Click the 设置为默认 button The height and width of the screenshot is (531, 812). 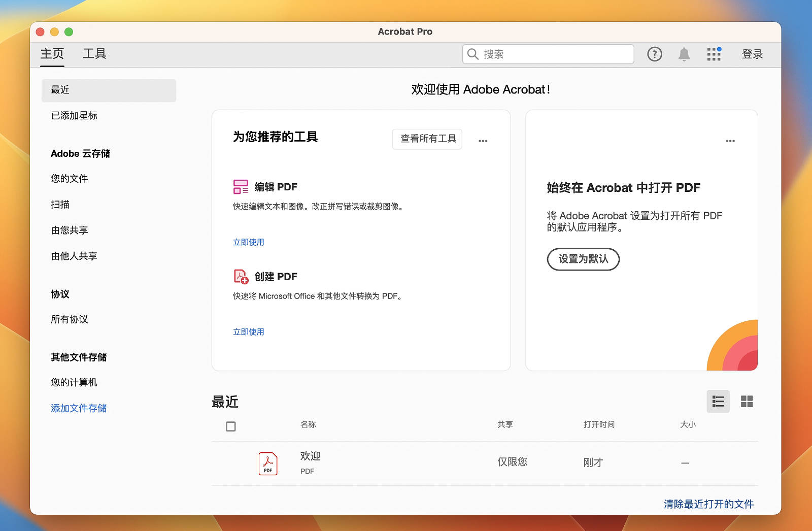coord(583,259)
